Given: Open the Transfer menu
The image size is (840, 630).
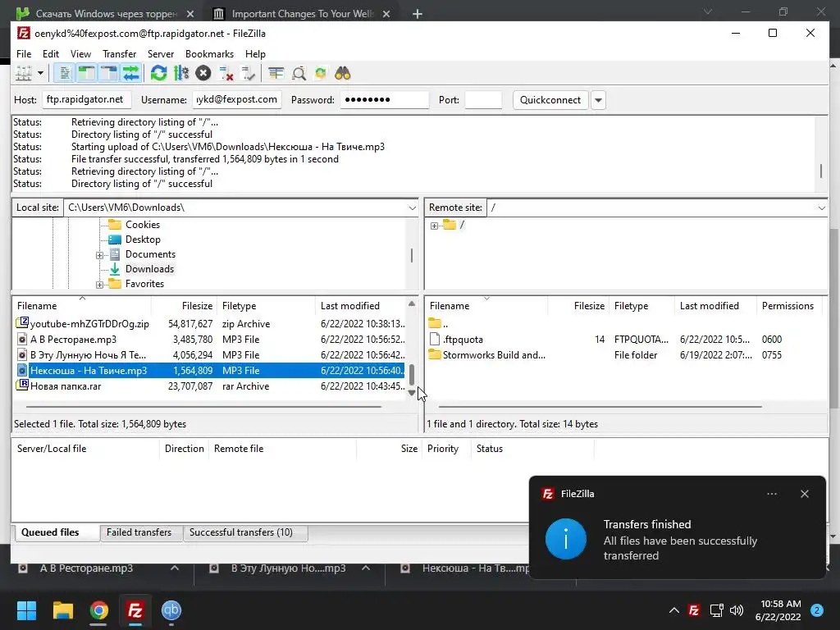Looking at the screenshot, I should pos(119,53).
